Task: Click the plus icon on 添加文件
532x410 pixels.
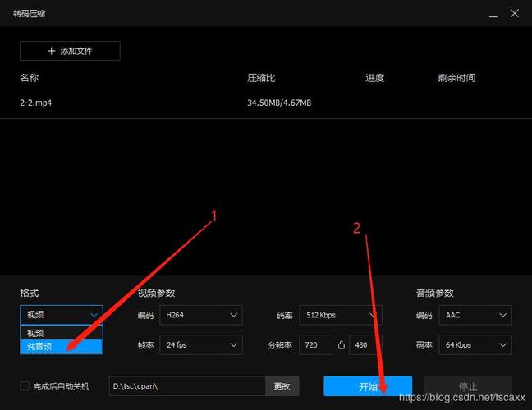Action: click(51, 51)
